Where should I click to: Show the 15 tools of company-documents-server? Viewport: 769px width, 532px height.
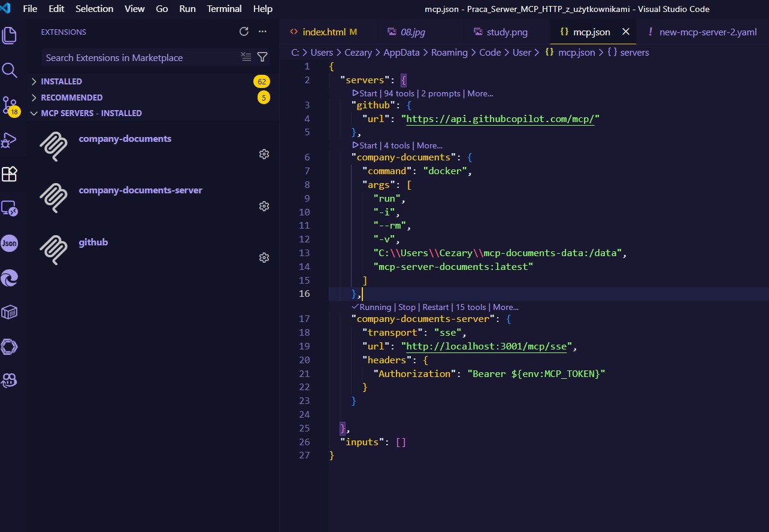pos(471,307)
